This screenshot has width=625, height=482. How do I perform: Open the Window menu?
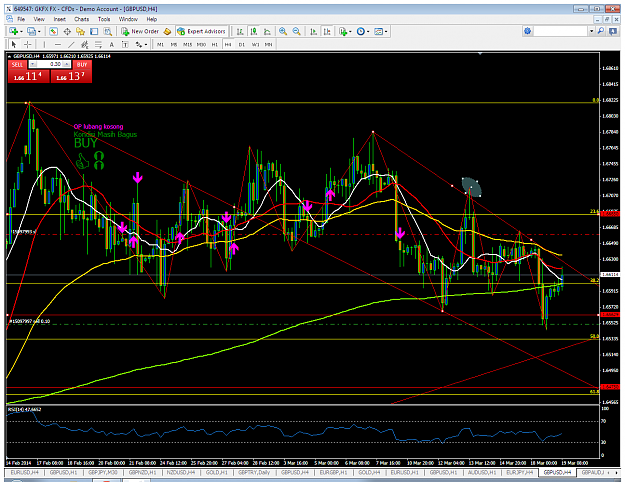click(x=128, y=19)
